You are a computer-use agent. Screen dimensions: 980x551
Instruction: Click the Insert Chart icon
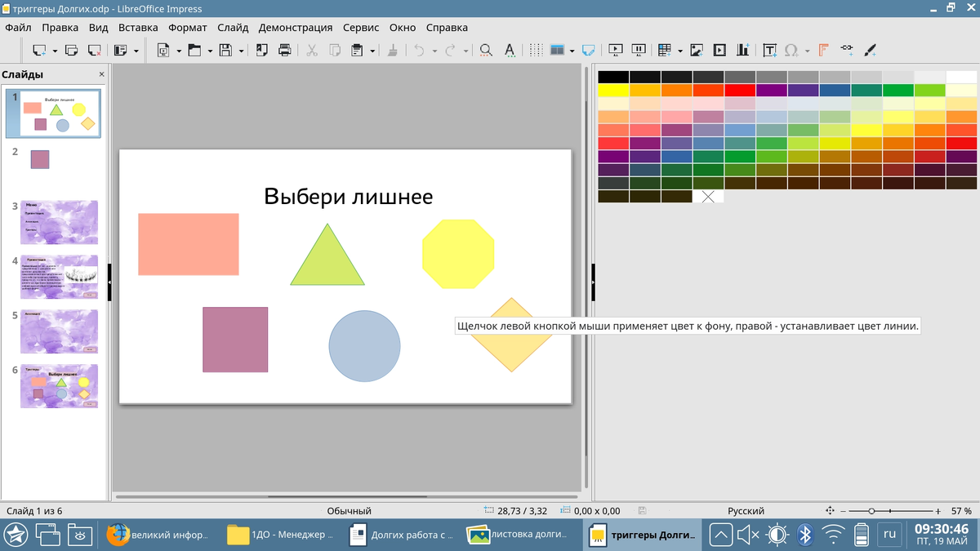pos(742,50)
